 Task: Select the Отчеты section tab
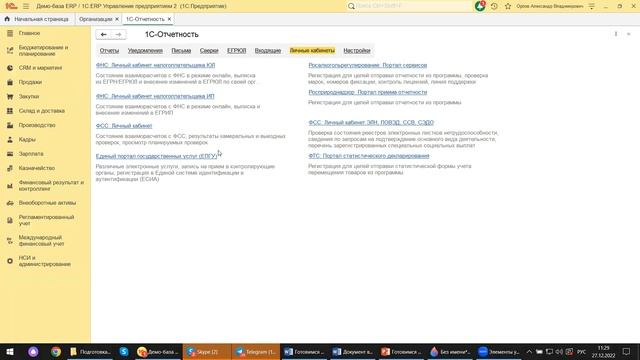pos(109,51)
